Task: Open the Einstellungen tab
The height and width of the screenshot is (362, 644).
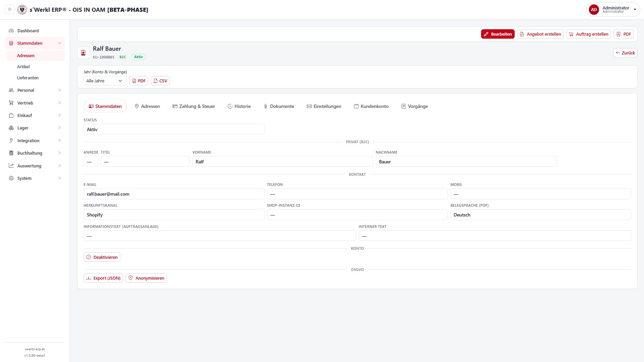Action: [x=324, y=106]
